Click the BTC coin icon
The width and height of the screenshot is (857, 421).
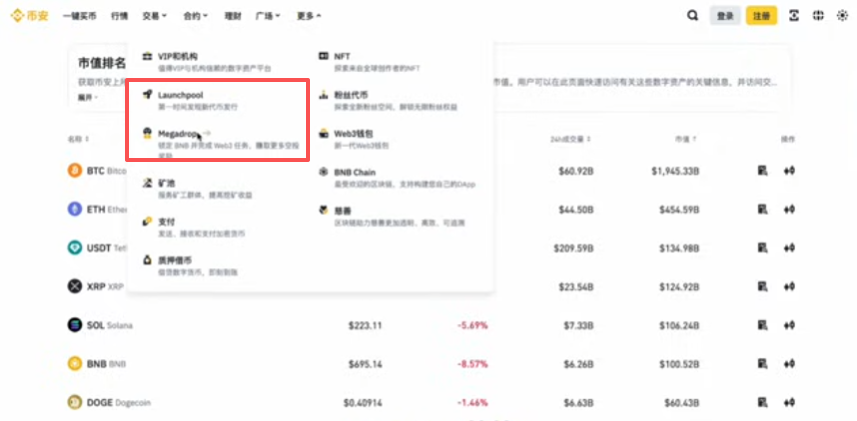pyautogui.click(x=75, y=171)
